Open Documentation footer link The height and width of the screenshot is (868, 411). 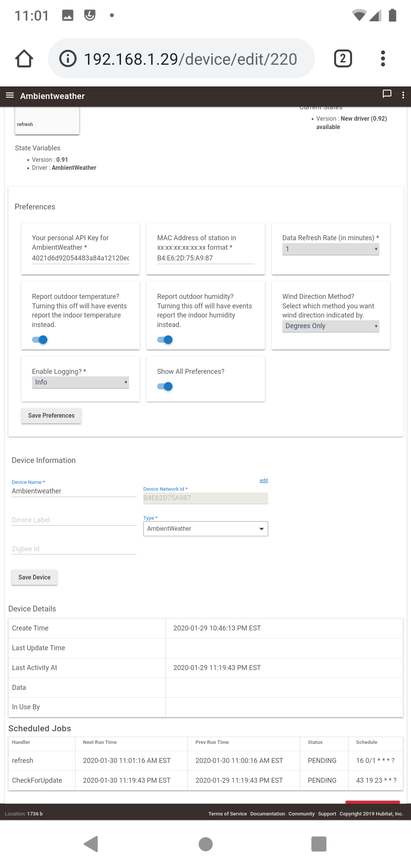click(268, 814)
